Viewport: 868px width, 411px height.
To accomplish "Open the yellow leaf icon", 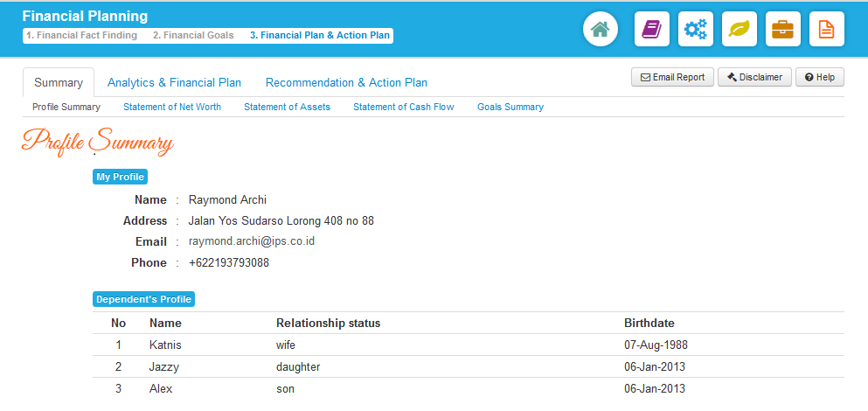I will click(x=740, y=30).
